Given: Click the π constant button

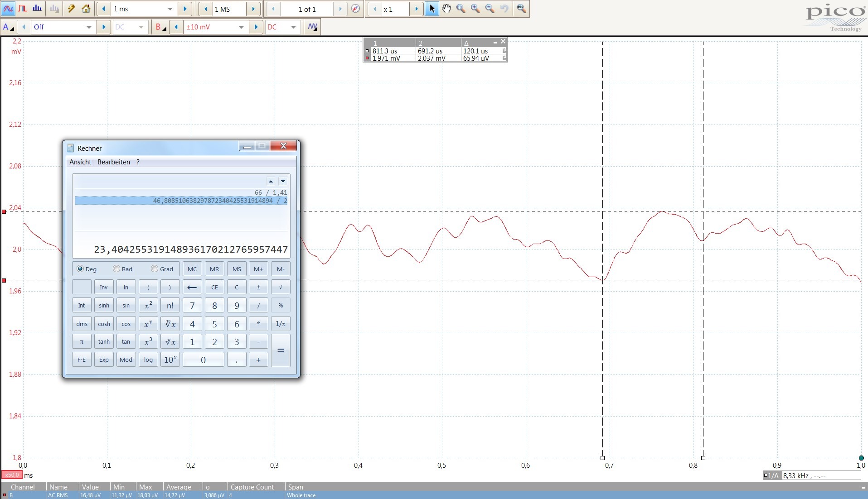Looking at the screenshot, I should pyautogui.click(x=82, y=341).
